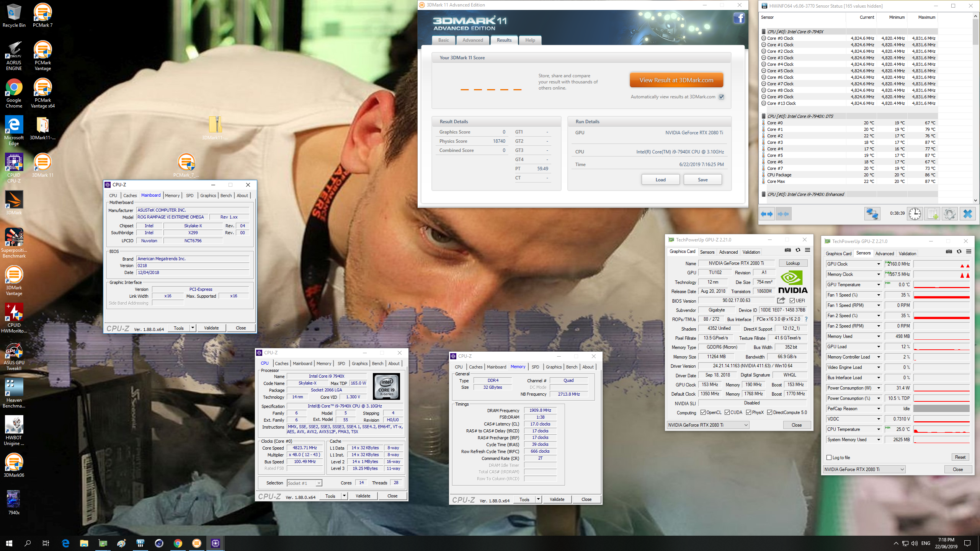Click Reset button in GPU-Z Sensors
The height and width of the screenshot is (551, 980).
click(960, 457)
